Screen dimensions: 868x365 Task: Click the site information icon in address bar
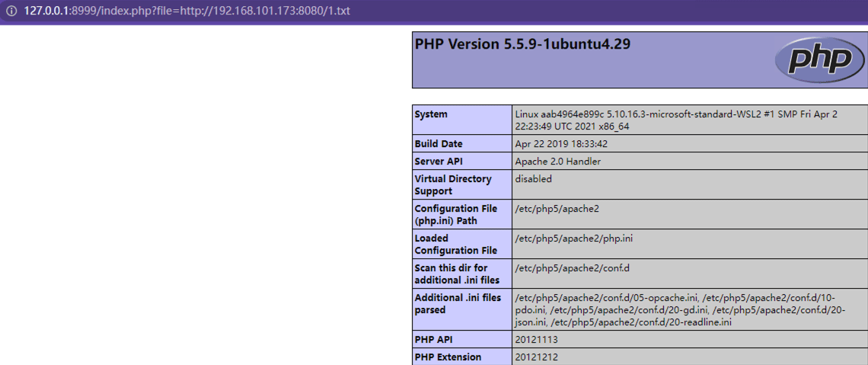point(11,11)
